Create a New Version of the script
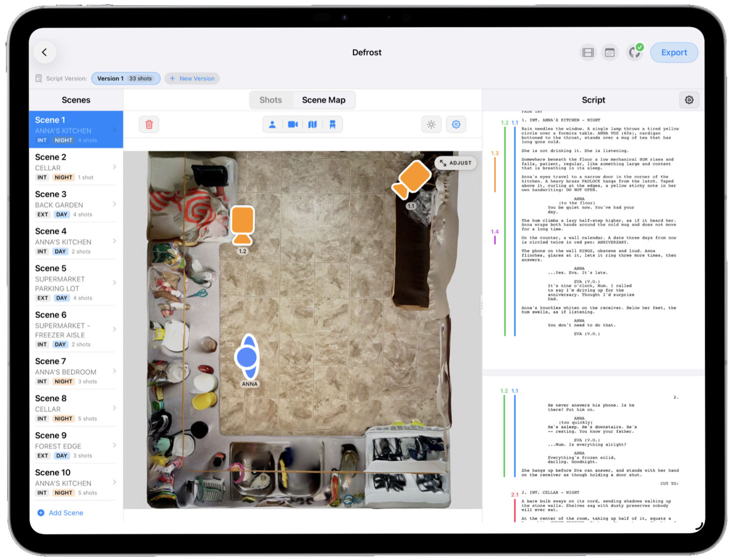Image resolution: width=734 pixels, height=560 pixels. point(192,78)
